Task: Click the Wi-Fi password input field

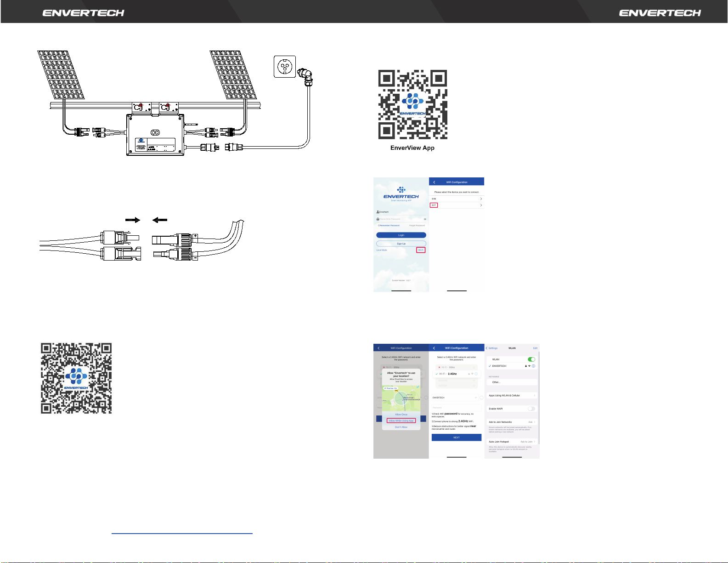Action: coord(456,407)
